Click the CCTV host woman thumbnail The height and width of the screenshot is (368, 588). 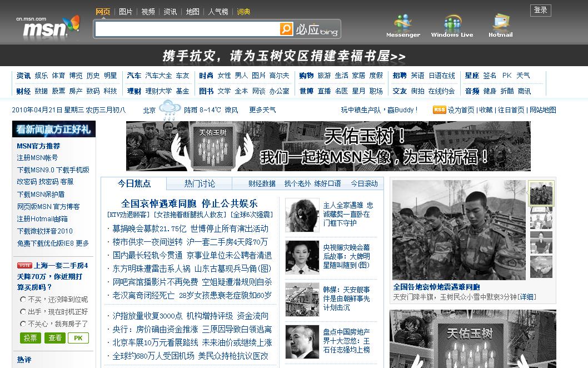tap(302, 257)
